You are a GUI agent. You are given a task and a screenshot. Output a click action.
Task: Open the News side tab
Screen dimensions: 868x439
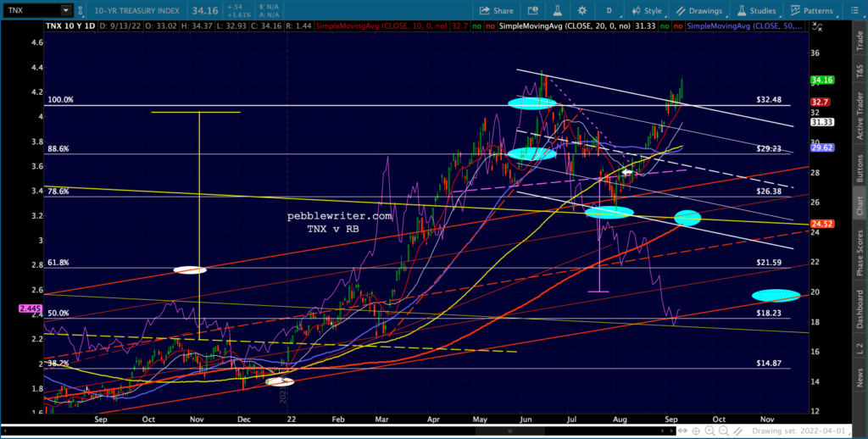click(x=860, y=378)
